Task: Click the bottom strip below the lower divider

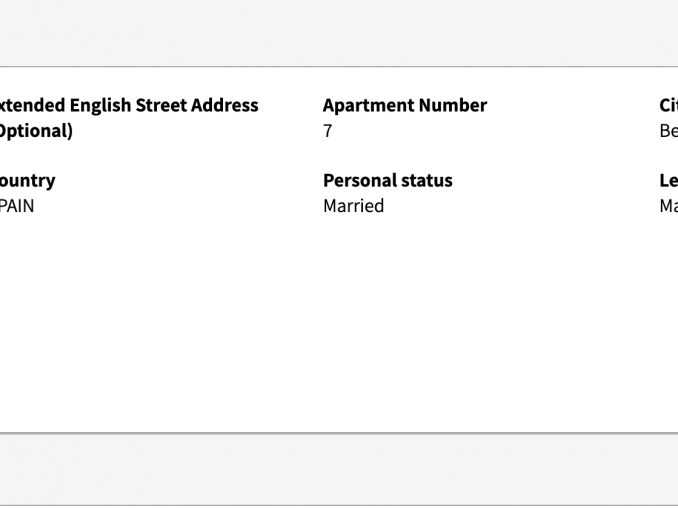Action: pos(339,507)
